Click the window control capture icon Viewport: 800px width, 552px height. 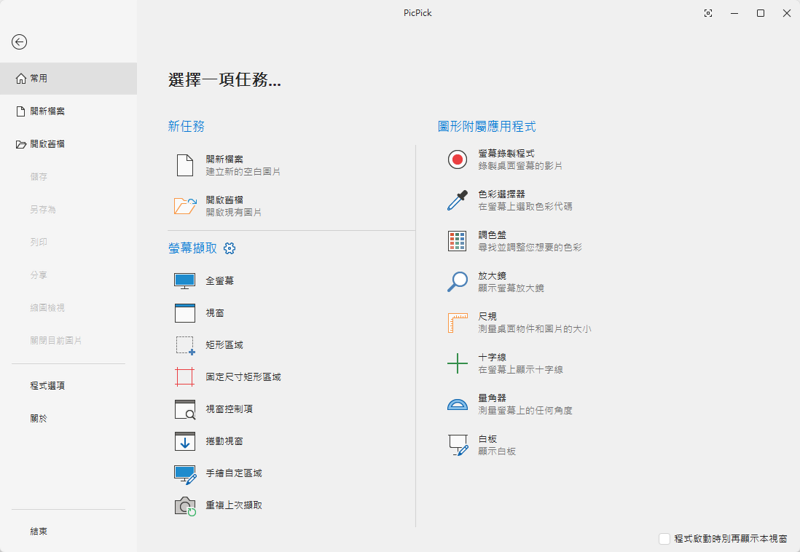click(x=185, y=409)
